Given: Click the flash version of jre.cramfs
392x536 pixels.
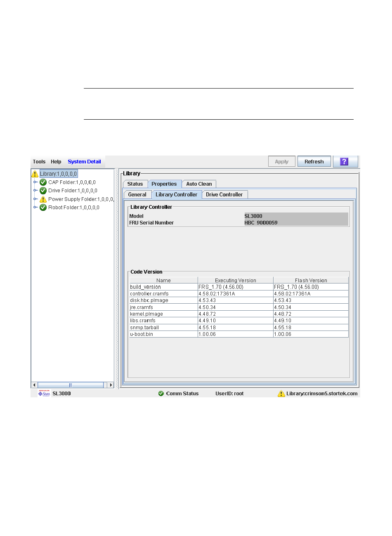Looking at the screenshot, I should coord(311,307).
